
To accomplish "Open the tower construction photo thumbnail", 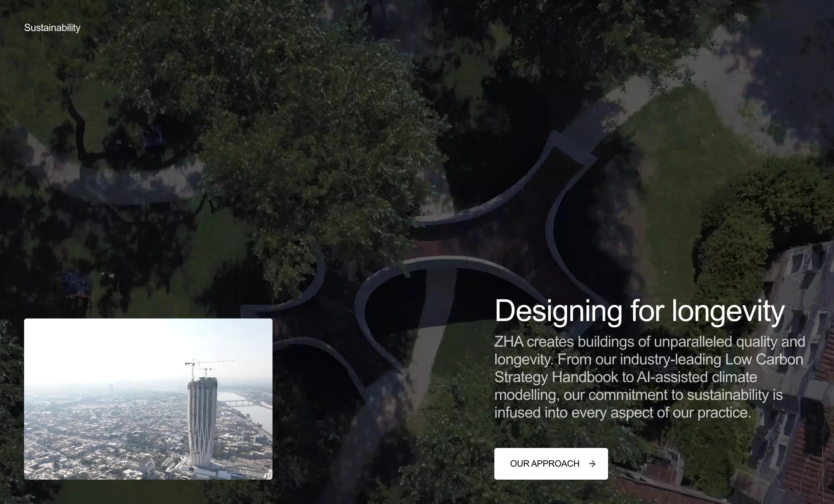I will 148,399.
